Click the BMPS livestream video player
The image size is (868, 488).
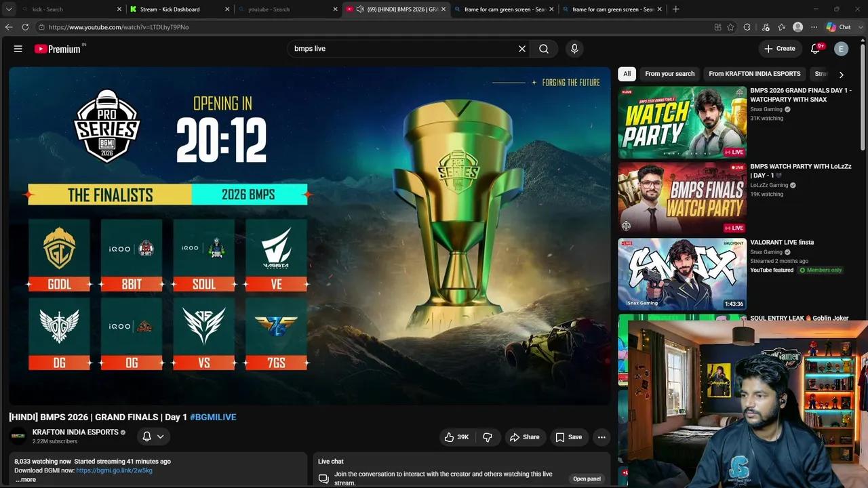point(310,236)
